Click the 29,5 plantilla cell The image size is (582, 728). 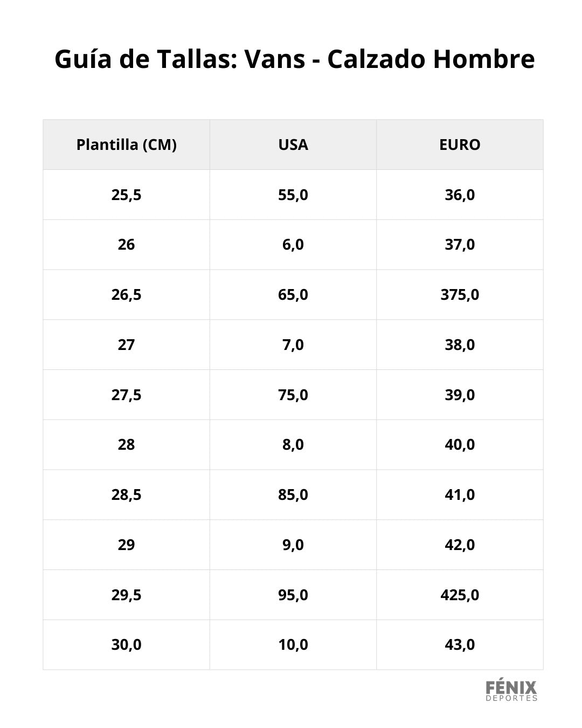pyautogui.click(x=127, y=595)
